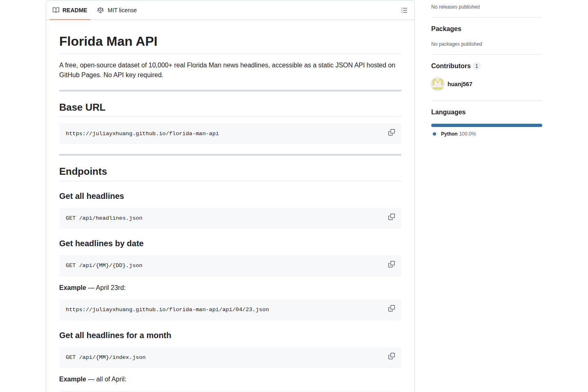This screenshot has height=392, width=588.
Task: Click the GET /api/{MM}/{DD}.json code text
Action: tap(104, 265)
